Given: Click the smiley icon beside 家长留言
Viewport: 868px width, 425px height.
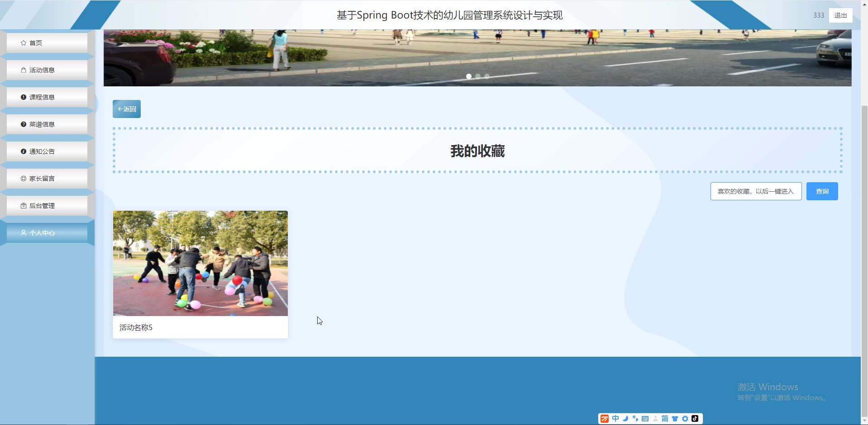Looking at the screenshot, I should click(24, 179).
